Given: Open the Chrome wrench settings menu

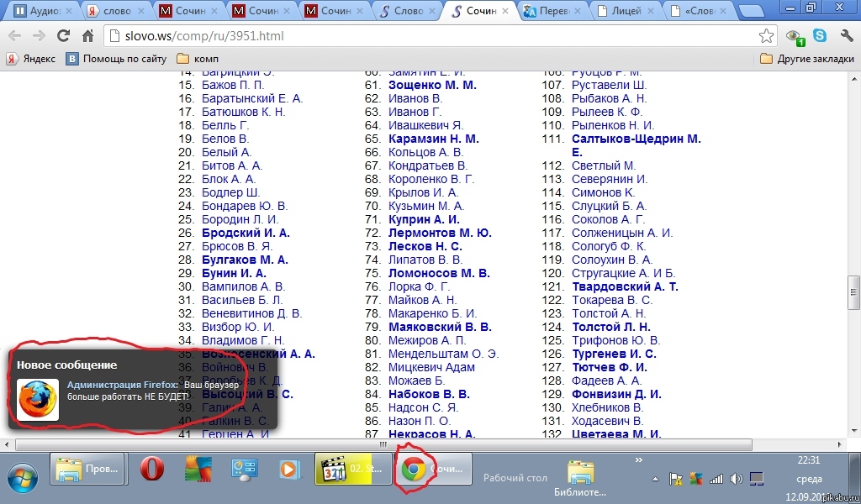Looking at the screenshot, I should coord(844,36).
